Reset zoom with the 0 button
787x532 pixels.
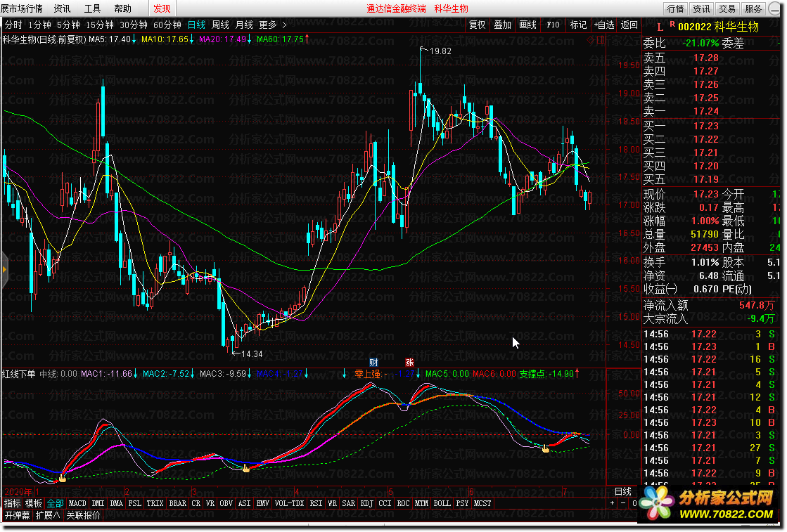click(634, 503)
